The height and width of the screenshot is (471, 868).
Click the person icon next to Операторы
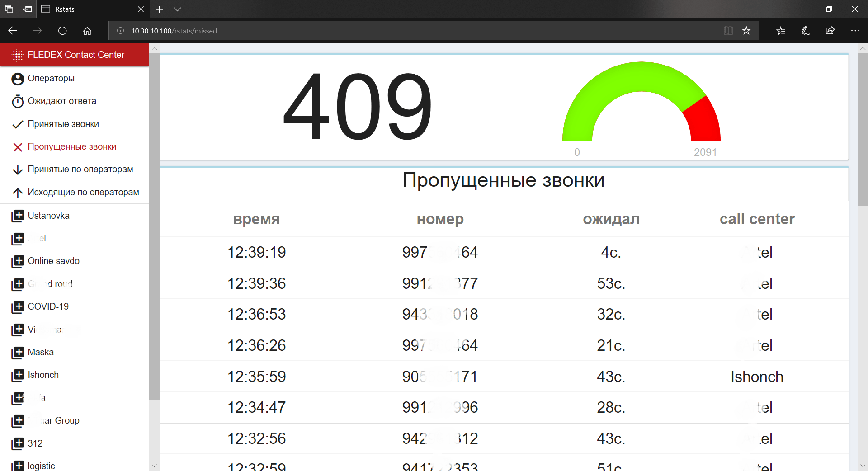(18, 79)
